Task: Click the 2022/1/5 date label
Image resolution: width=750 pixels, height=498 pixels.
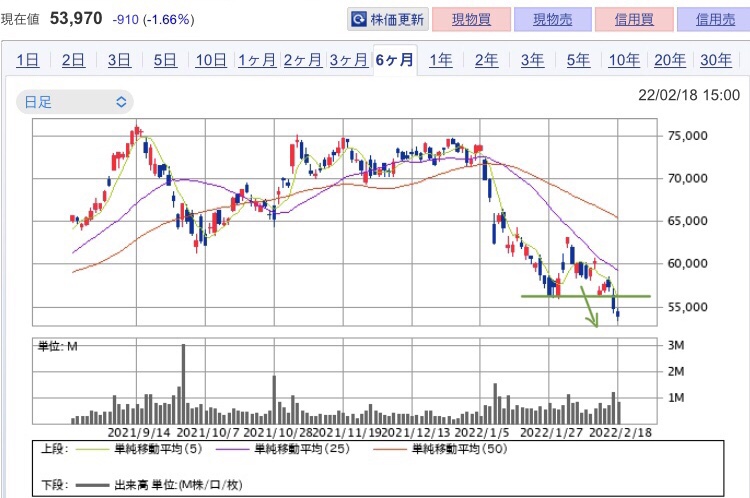Action: pos(482,433)
